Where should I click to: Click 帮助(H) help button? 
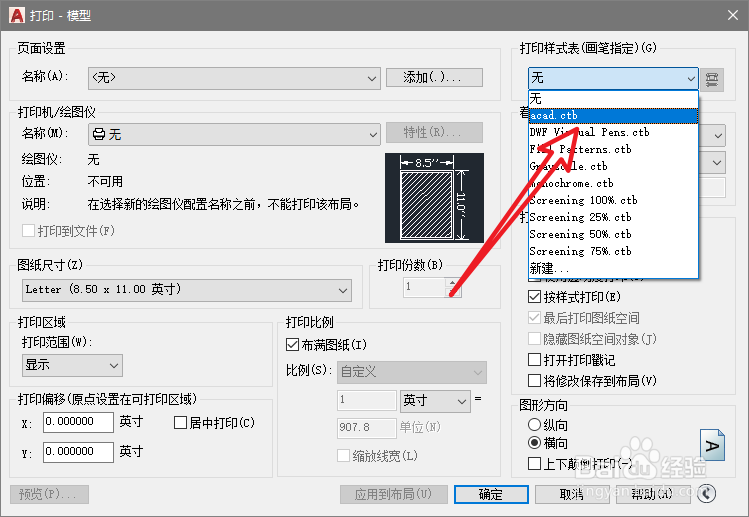[x=653, y=494]
